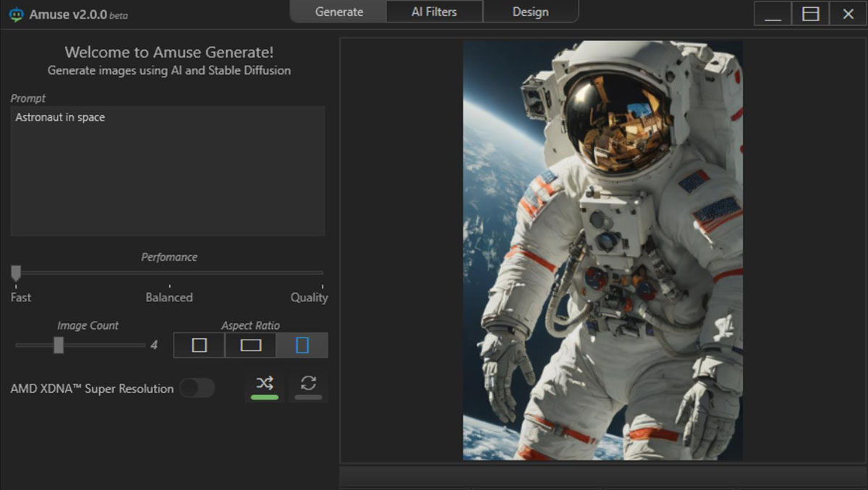
Task: Click the AMD XDNA Super Resolution label
Action: click(x=92, y=389)
